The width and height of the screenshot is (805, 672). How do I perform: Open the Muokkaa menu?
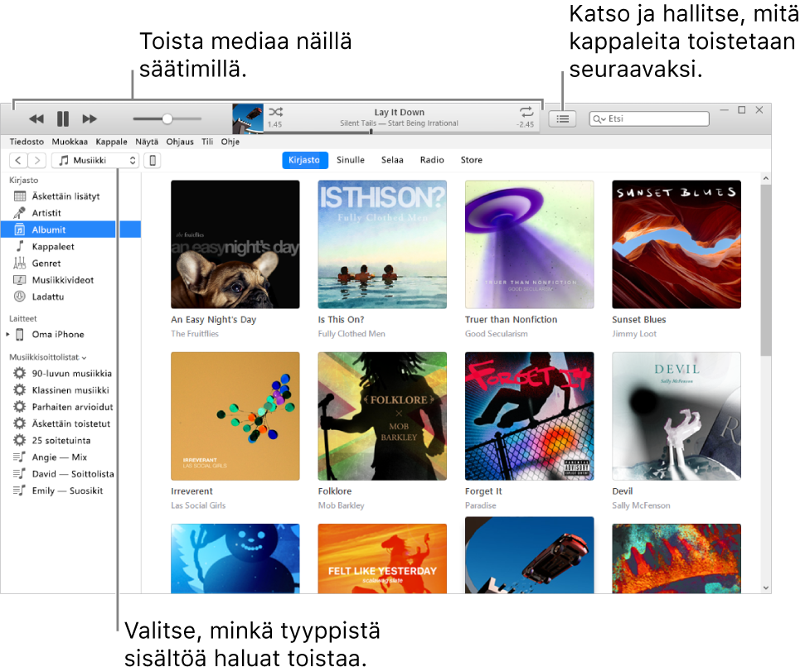click(70, 142)
